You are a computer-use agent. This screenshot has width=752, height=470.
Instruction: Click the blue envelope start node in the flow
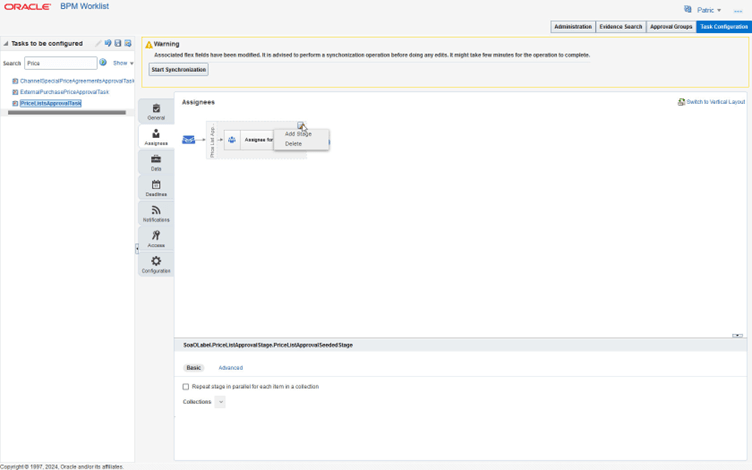(188, 140)
